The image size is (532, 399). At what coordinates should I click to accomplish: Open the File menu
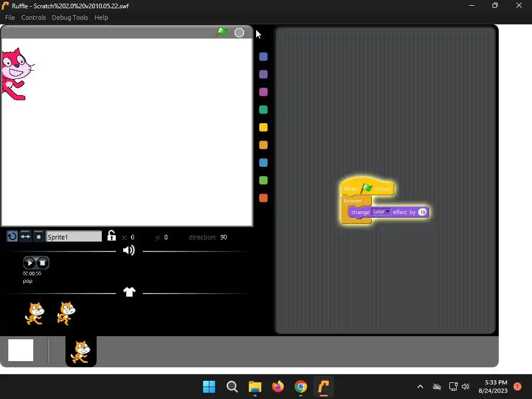[10, 17]
